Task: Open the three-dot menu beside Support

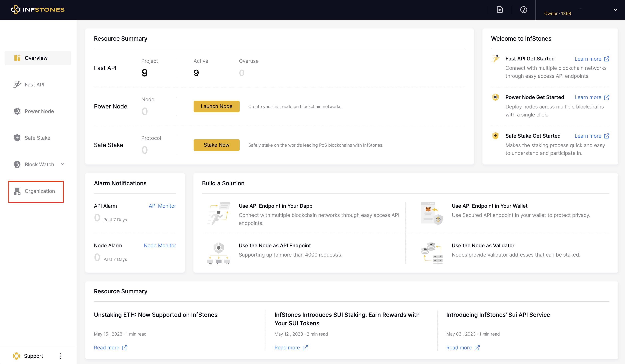Action: pos(60,356)
